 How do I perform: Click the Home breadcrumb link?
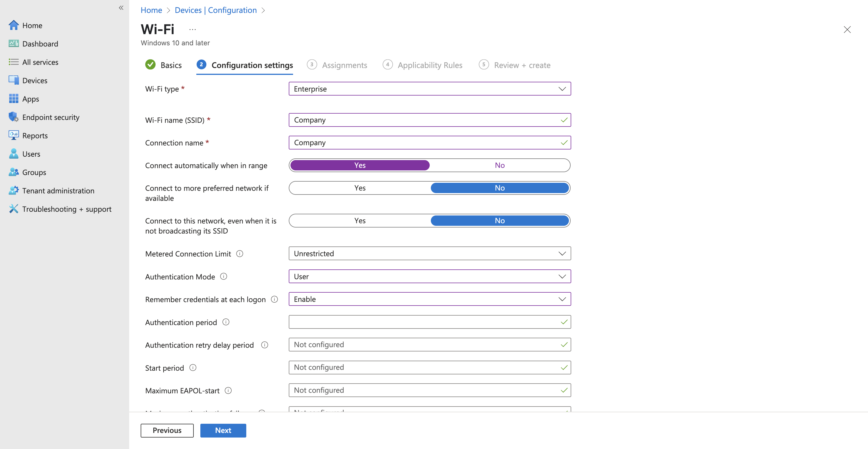(151, 10)
